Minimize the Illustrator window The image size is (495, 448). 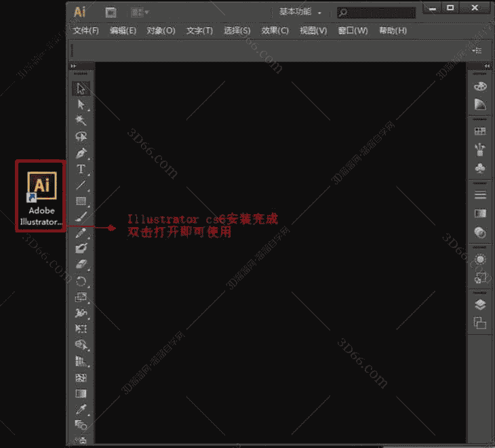(x=433, y=8)
